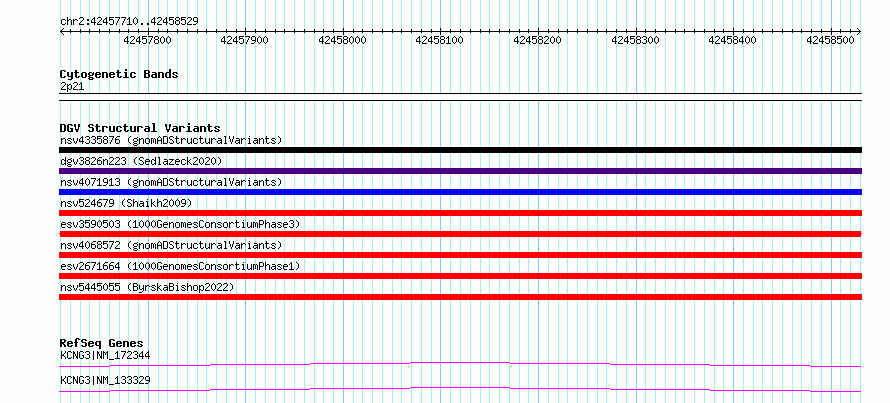The height and width of the screenshot is (403, 890).
Task: Open variant esv2671664 label
Action: [x=180, y=266]
